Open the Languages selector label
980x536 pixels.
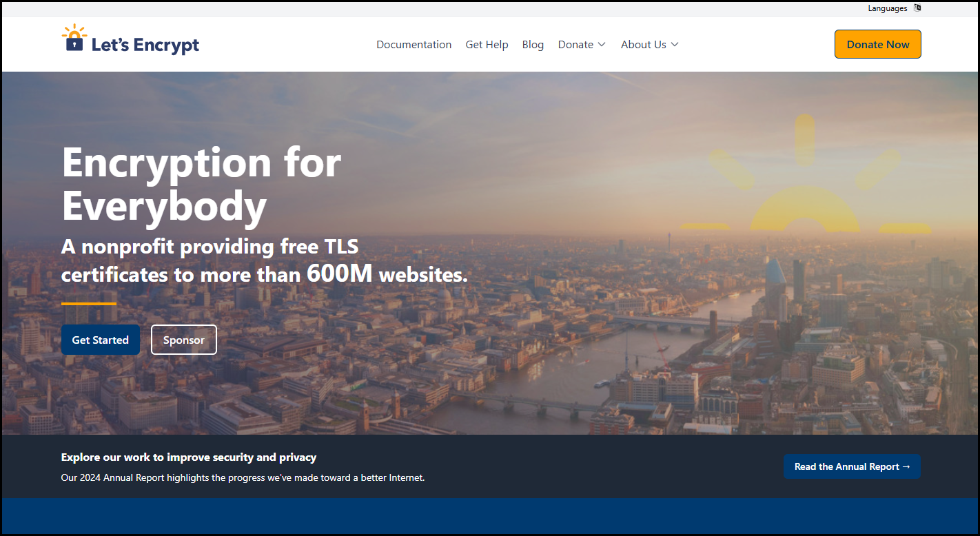[x=887, y=8]
